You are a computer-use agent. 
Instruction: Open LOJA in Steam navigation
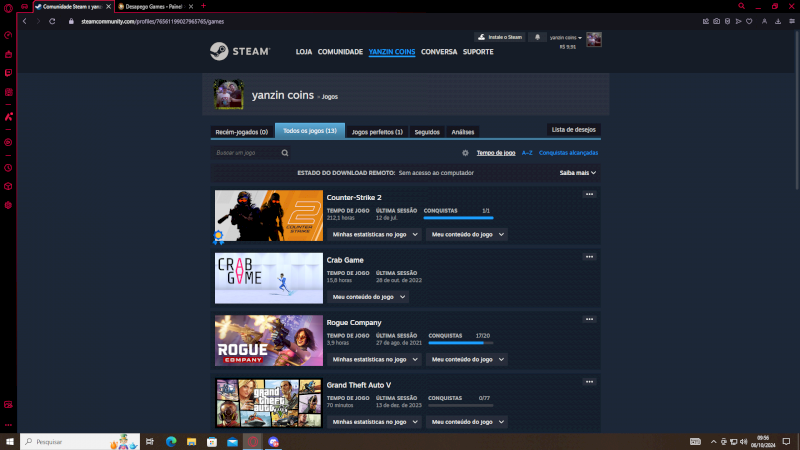point(304,52)
